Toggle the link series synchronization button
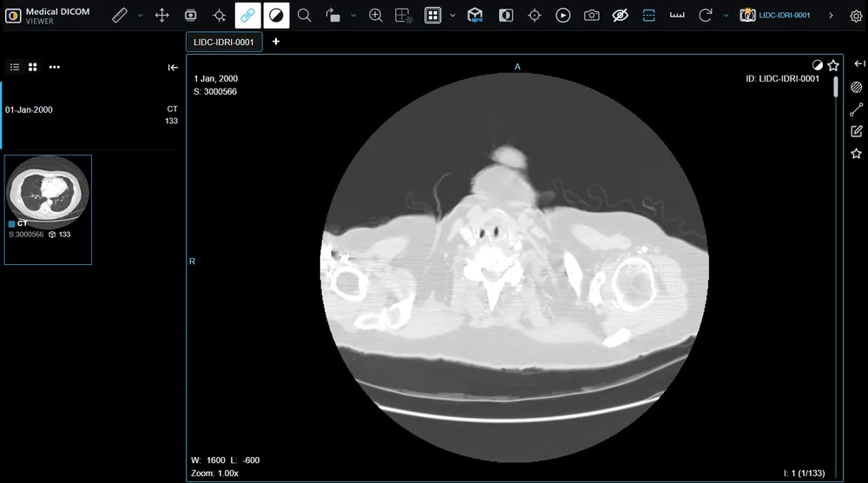The image size is (868, 483). pos(247,16)
